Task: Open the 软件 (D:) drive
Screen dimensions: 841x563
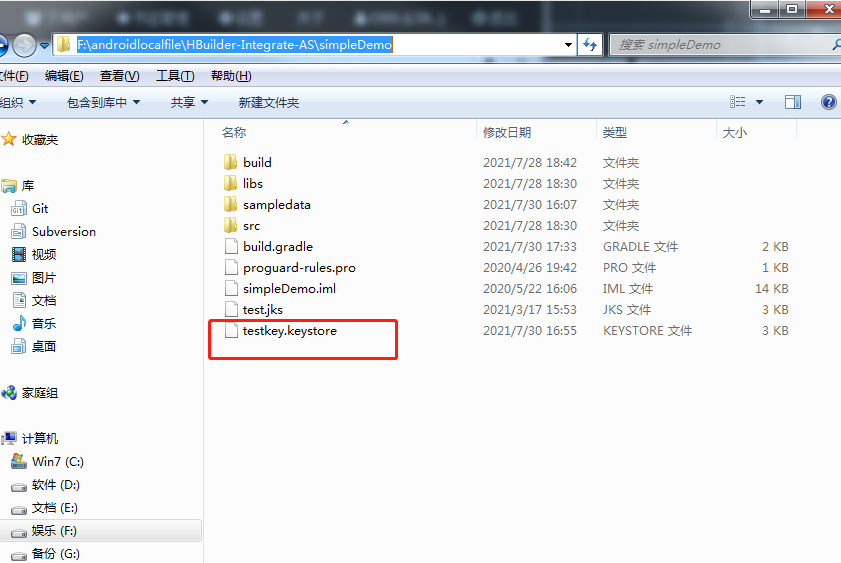Action: (56, 485)
